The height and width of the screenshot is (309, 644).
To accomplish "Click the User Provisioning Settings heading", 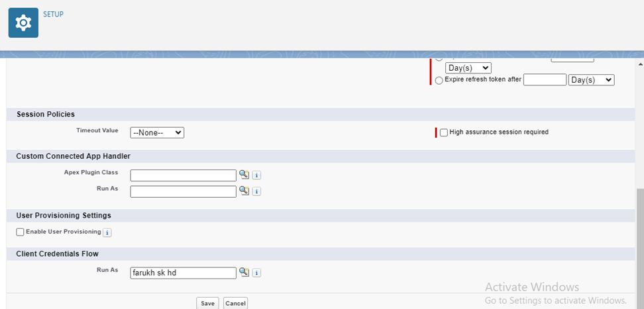I will pos(64,216).
